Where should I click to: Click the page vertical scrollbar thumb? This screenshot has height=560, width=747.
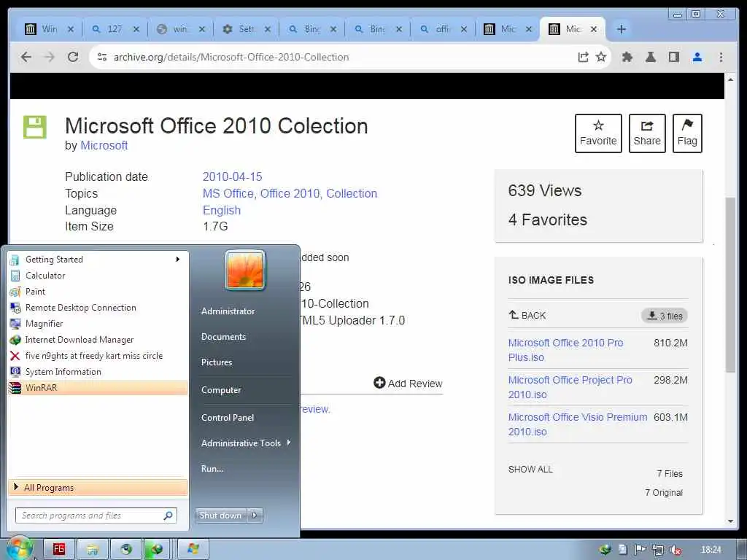730,285
